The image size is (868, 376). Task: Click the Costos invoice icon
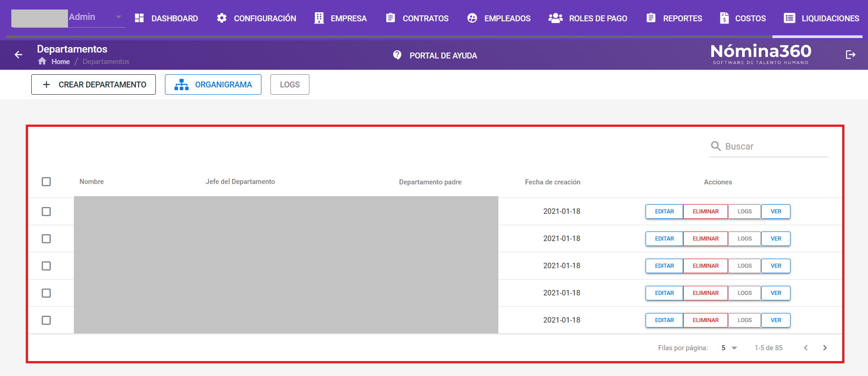724,18
